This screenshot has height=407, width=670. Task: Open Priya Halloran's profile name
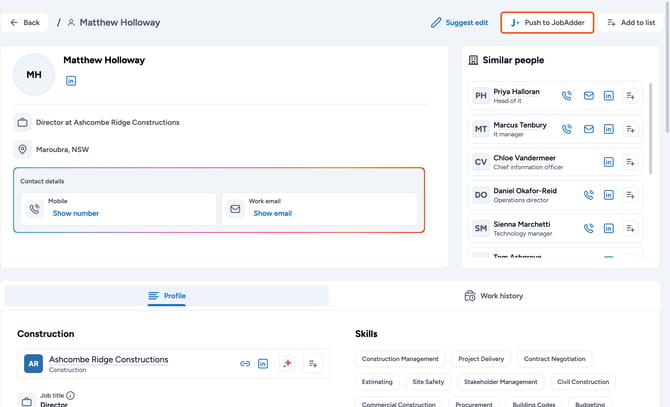click(516, 91)
